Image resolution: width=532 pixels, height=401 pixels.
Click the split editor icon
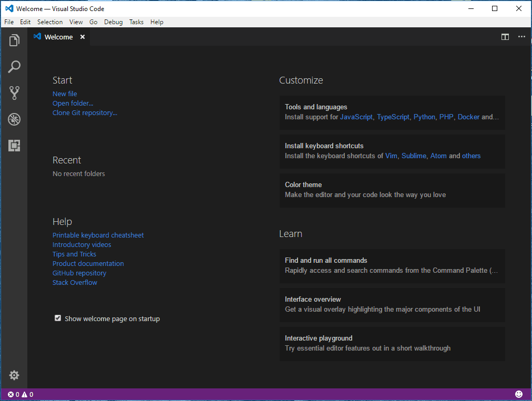505,37
